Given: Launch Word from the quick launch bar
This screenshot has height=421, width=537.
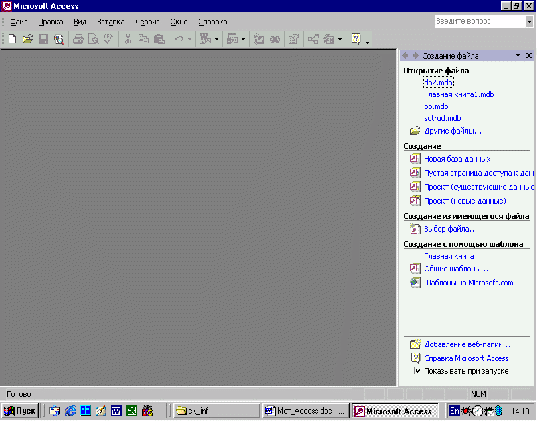Looking at the screenshot, I should click(x=116, y=410).
